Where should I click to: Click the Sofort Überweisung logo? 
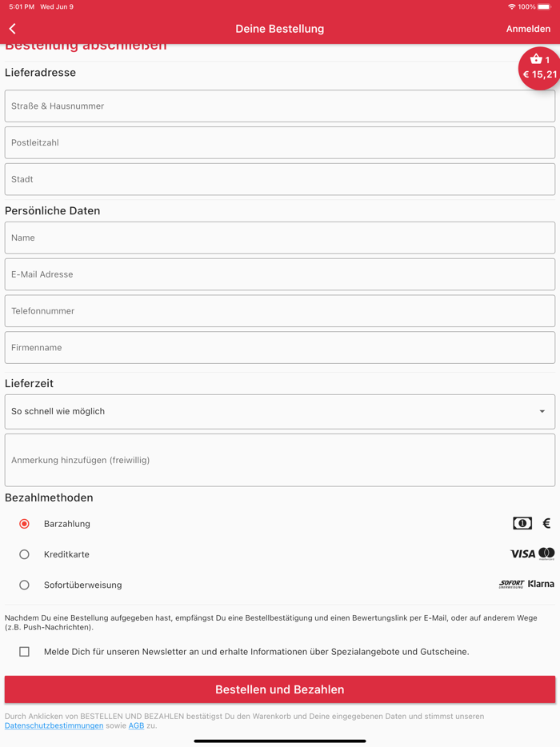click(511, 585)
